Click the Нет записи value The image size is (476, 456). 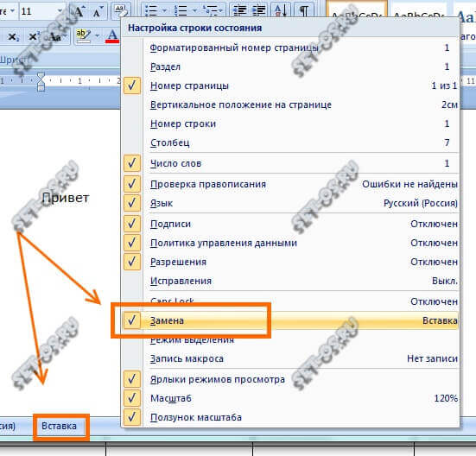432,358
